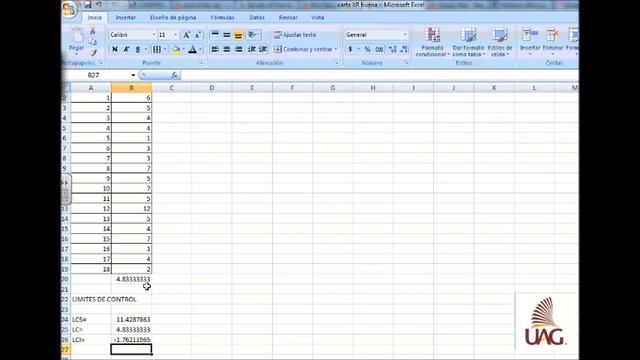Click the Copy icon
The image size is (640, 360).
tap(93, 42)
